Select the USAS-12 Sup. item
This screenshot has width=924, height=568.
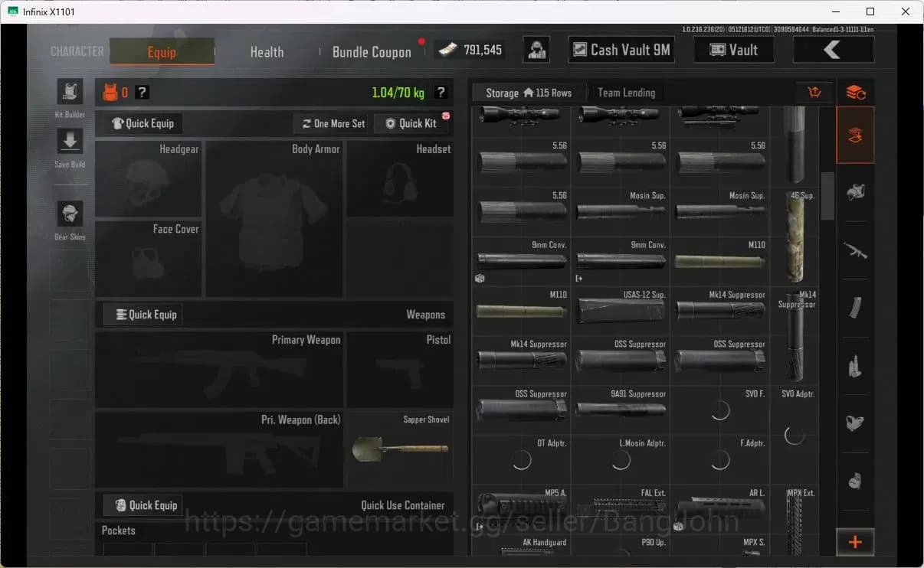621,309
